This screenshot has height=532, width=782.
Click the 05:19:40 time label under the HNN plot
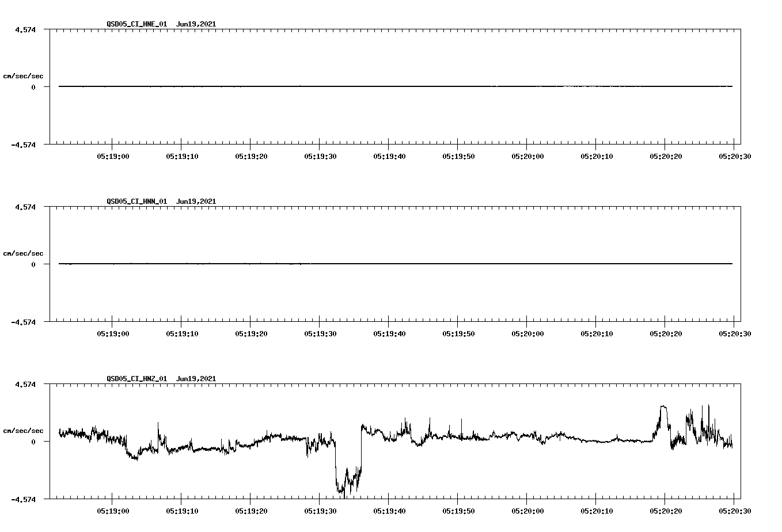click(x=389, y=334)
